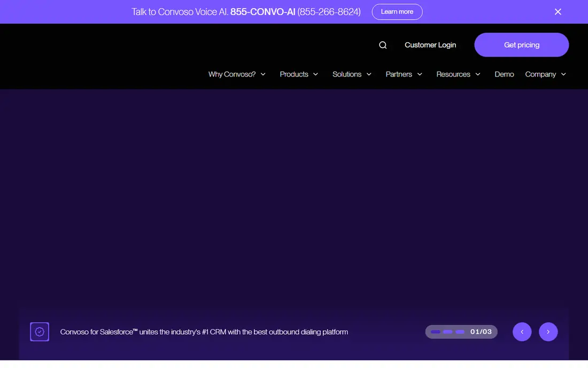Close the Voice AI announcement banner

coord(558,12)
